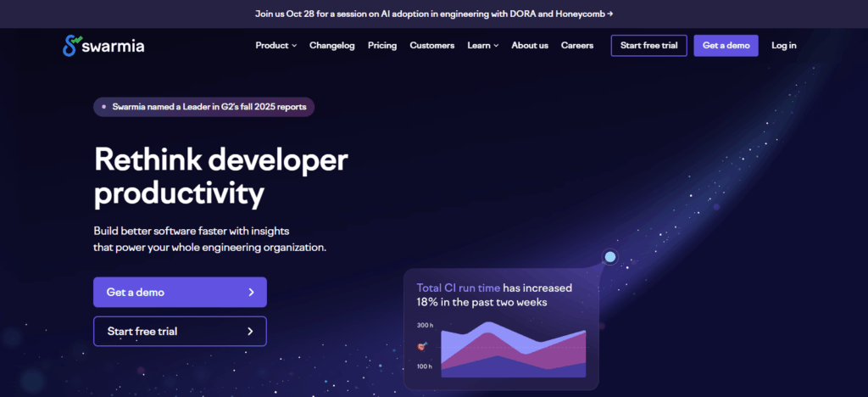Select the Log in link
Image resolution: width=868 pixels, height=397 pixels.
click(x=783, y=46)
